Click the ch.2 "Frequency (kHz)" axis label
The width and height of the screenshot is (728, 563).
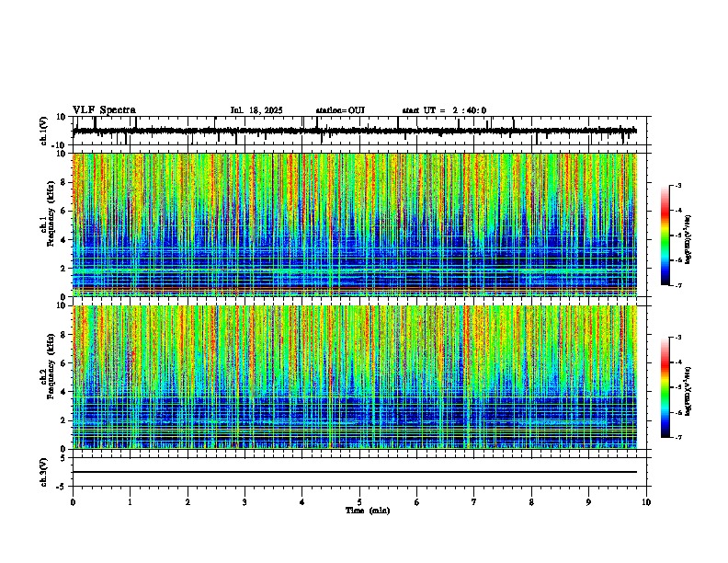(x=51, y=365)
